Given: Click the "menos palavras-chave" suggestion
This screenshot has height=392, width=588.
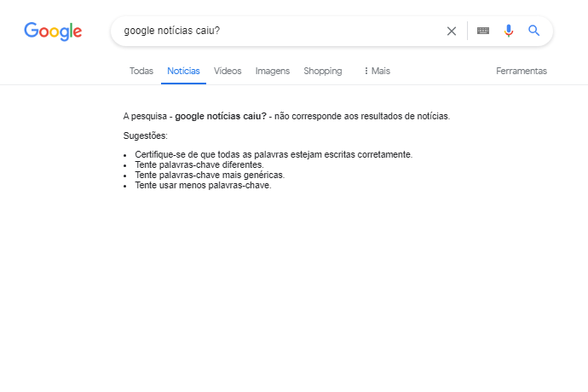Looking at the screenshot, I should click(x=203, y=186).
